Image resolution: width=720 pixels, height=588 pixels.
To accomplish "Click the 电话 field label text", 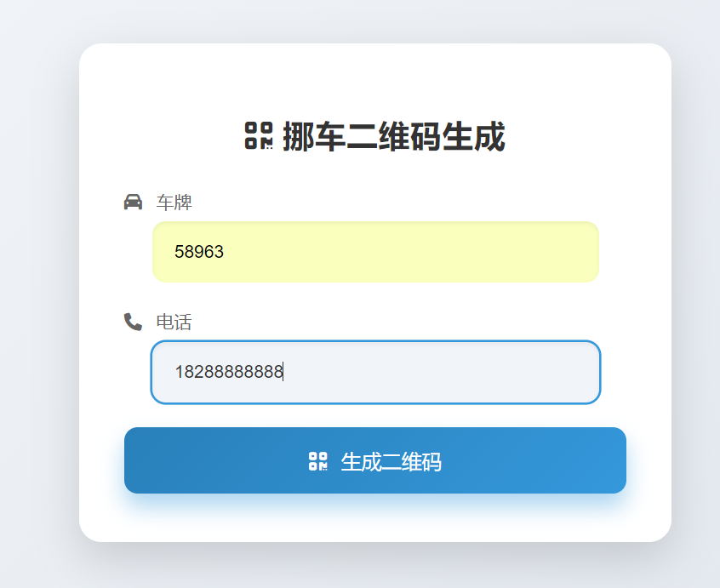I will coord(174,323).
